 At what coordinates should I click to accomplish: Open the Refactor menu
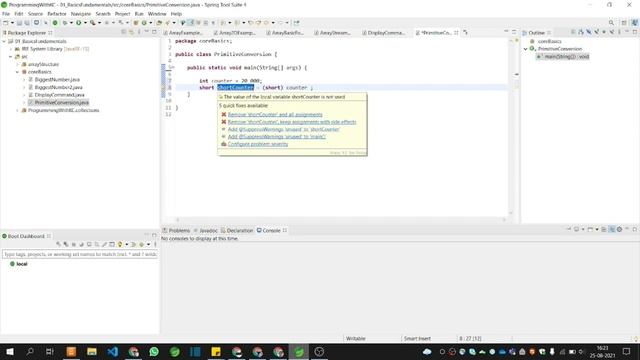pos(57,13)
